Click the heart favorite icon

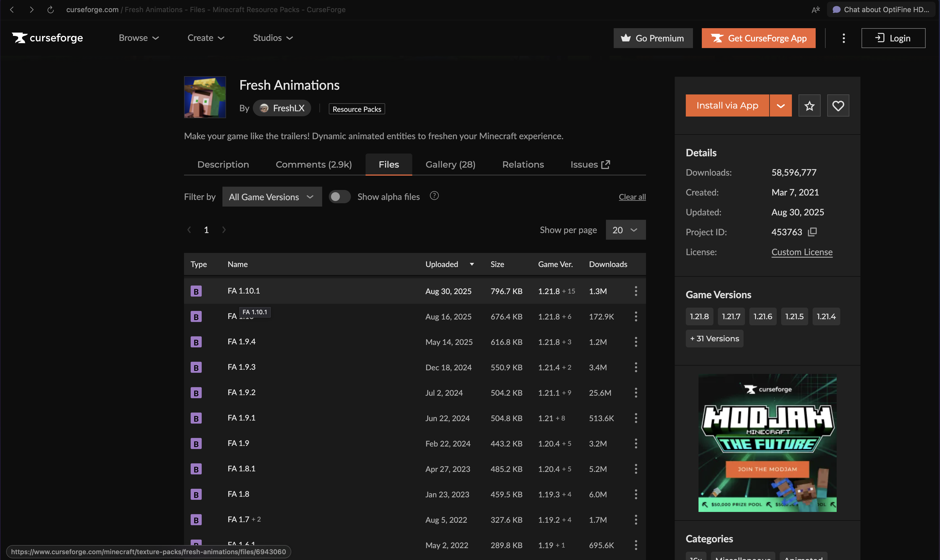838,106
